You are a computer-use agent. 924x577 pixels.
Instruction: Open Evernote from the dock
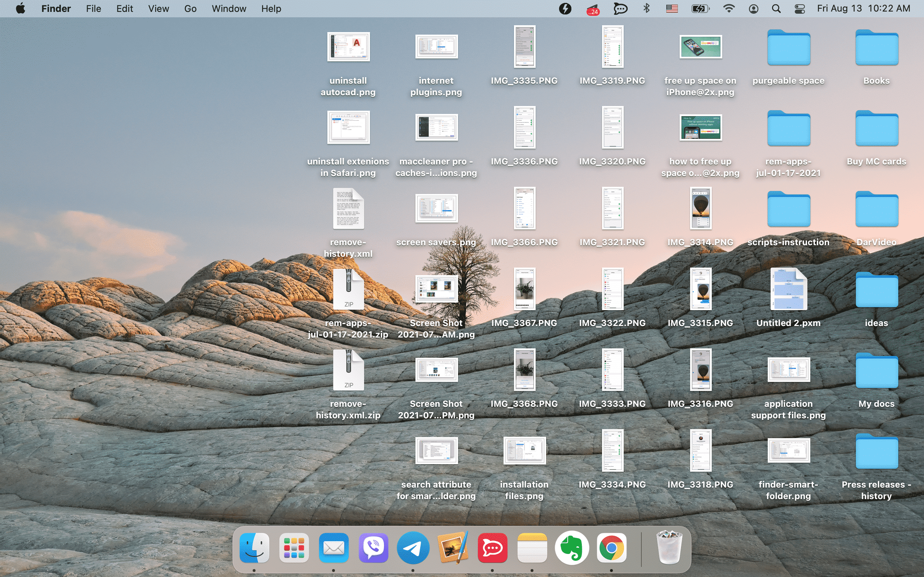click(x=571, y=548)
